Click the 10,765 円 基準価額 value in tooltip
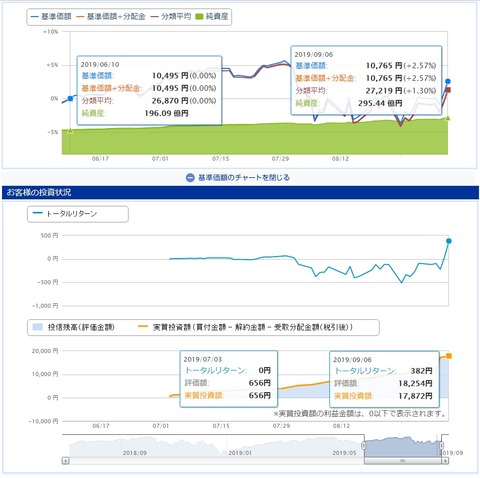Viewport: 480px width, 478px height. pos(384,65)
